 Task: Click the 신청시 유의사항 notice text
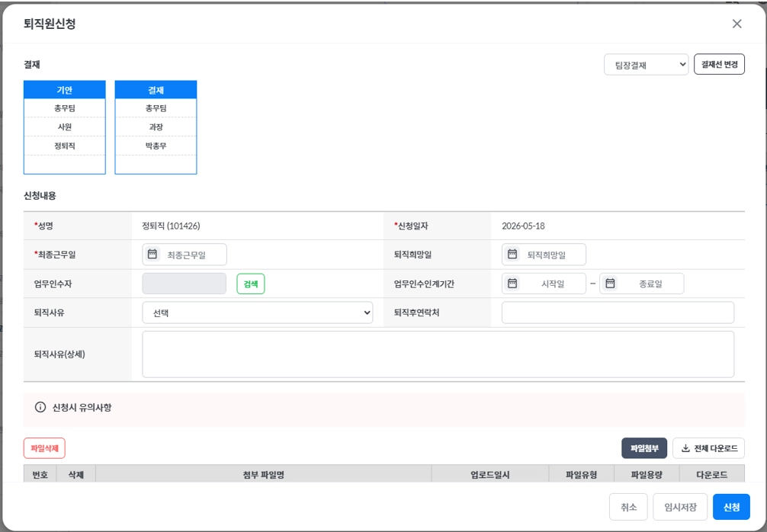point(82,407)
